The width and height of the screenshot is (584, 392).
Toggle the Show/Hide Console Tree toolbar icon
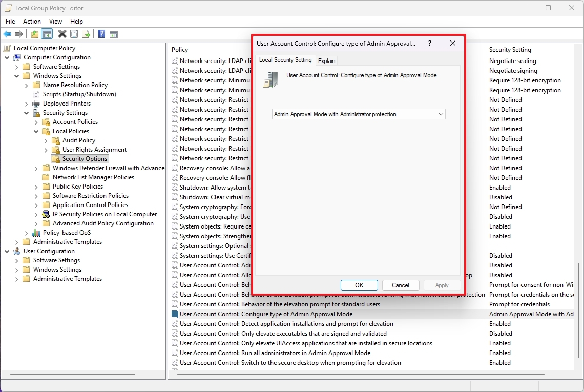(47, 34)
